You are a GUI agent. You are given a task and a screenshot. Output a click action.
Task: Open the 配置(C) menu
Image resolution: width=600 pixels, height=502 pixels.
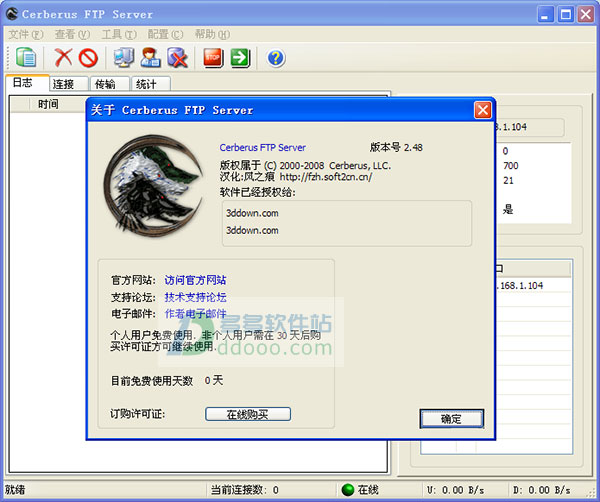(x=165, y=34)
